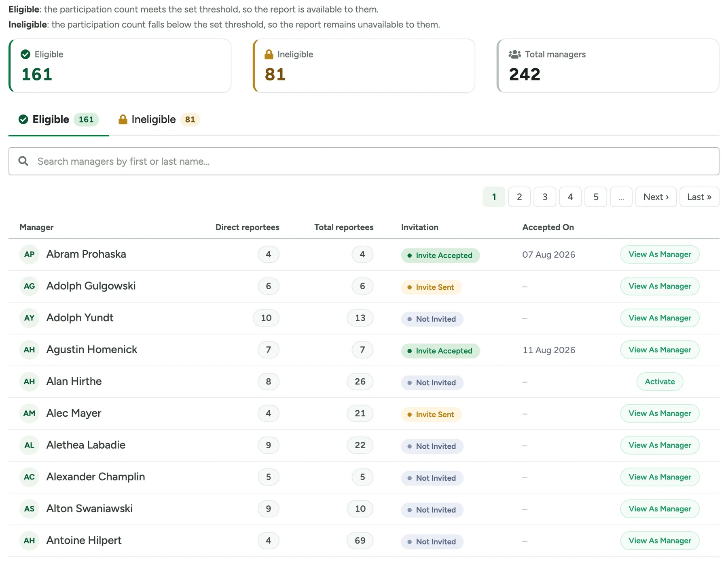Click the Total managers people icon
Screen dimensions: 728x562
click(x=514, y=54)
